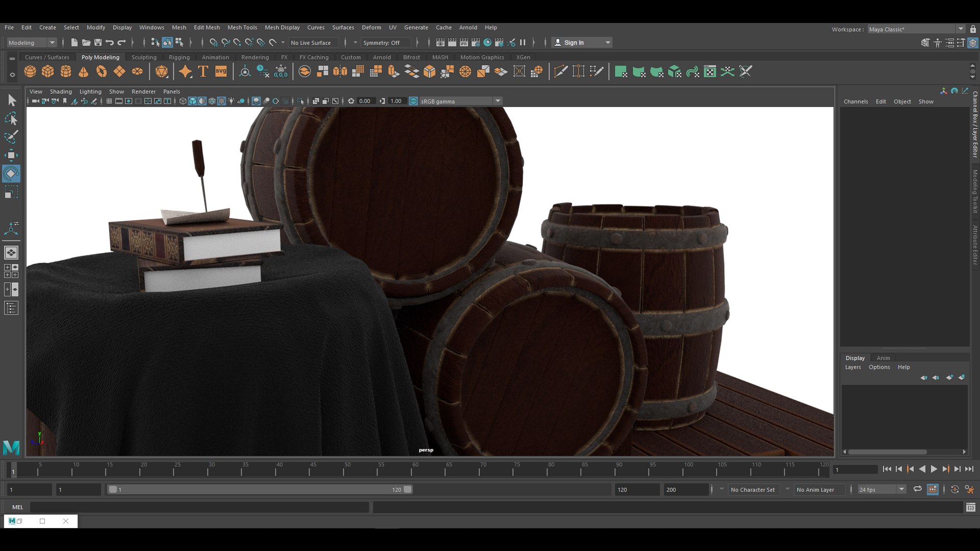Go to start of playback range

coord(887,469)
